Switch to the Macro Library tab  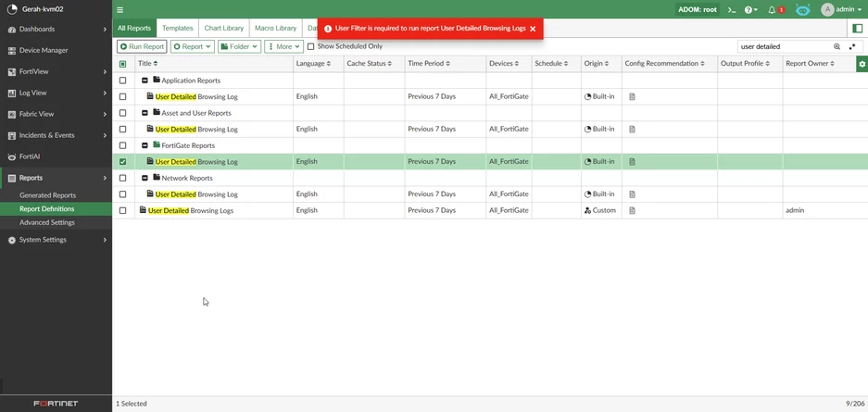click(x=276, y=28)
